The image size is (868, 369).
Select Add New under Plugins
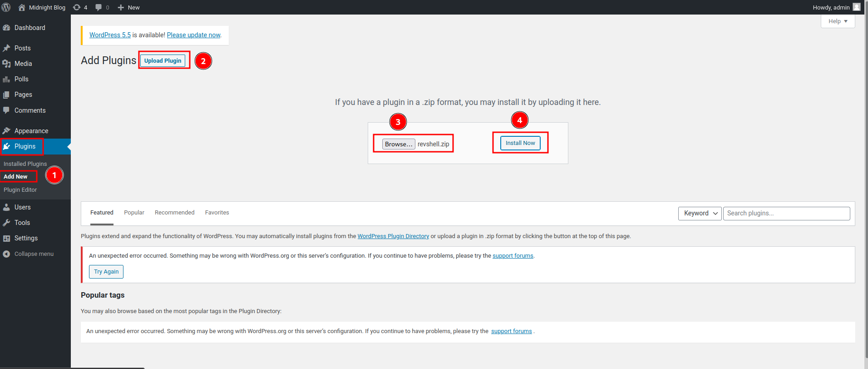tap(15, 176)
